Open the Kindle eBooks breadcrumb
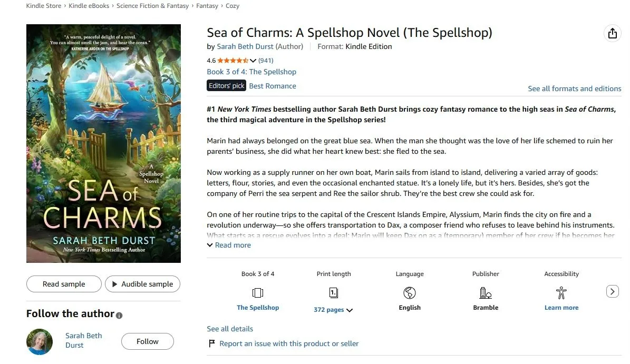Image resolution: width=630 pixels, height=364 pixels. 89,6
